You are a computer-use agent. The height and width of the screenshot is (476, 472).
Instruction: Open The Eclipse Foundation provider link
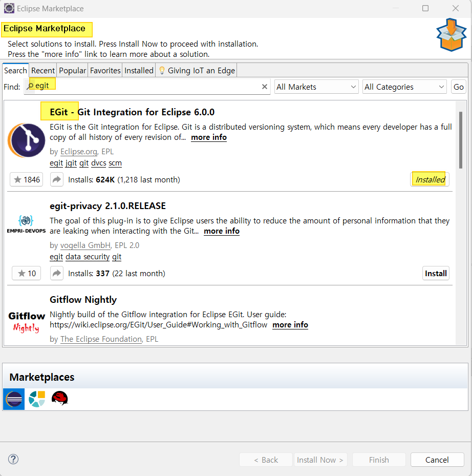[101, 339]
